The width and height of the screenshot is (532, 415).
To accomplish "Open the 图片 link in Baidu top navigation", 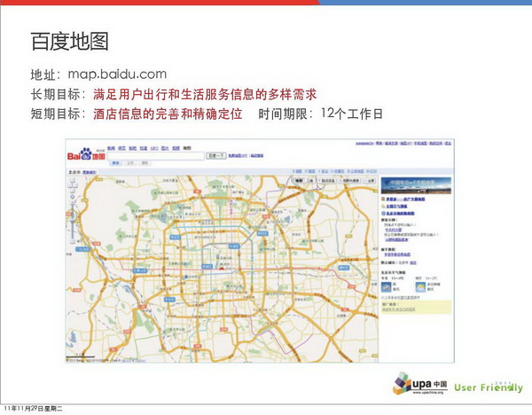I will tap(165, 148).
